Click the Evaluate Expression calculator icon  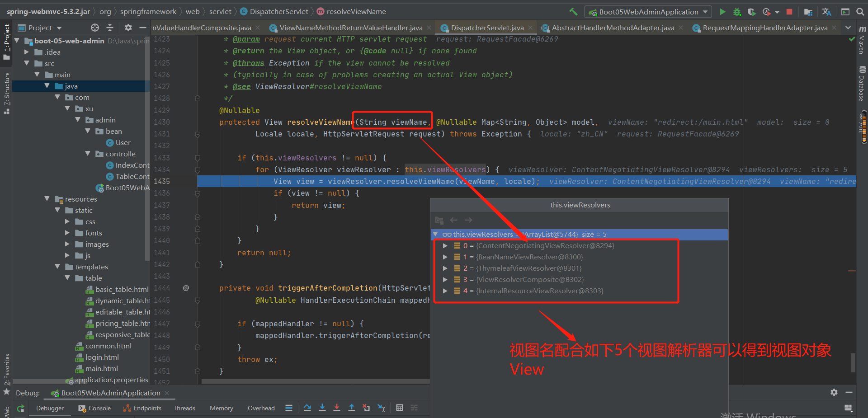[400, 408]
